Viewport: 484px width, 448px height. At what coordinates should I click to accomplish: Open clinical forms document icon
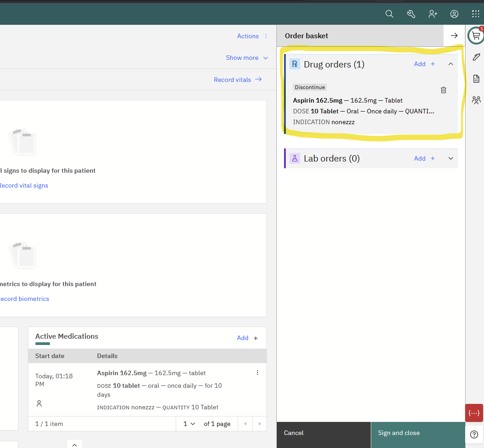[476, 79]
